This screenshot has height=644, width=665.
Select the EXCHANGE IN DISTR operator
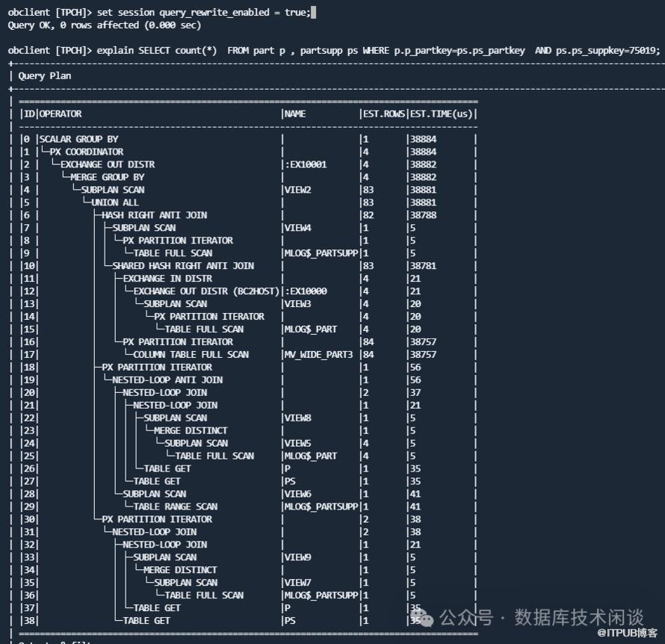tap(167, 279)
